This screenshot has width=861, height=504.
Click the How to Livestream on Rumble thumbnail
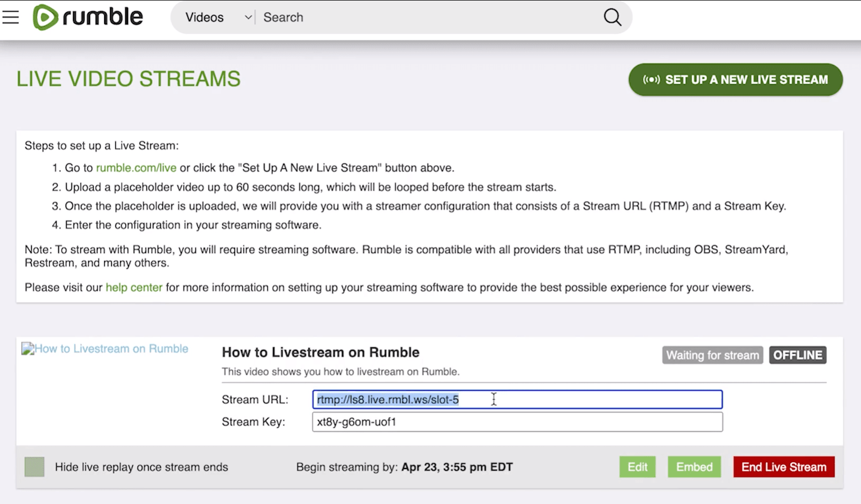point(105,349)
